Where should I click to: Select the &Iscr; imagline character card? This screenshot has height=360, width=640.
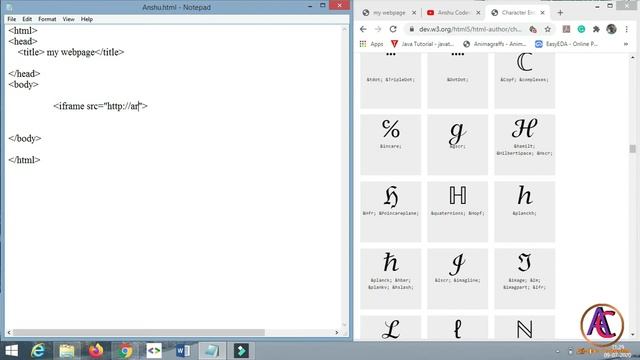tap(458, 279)
